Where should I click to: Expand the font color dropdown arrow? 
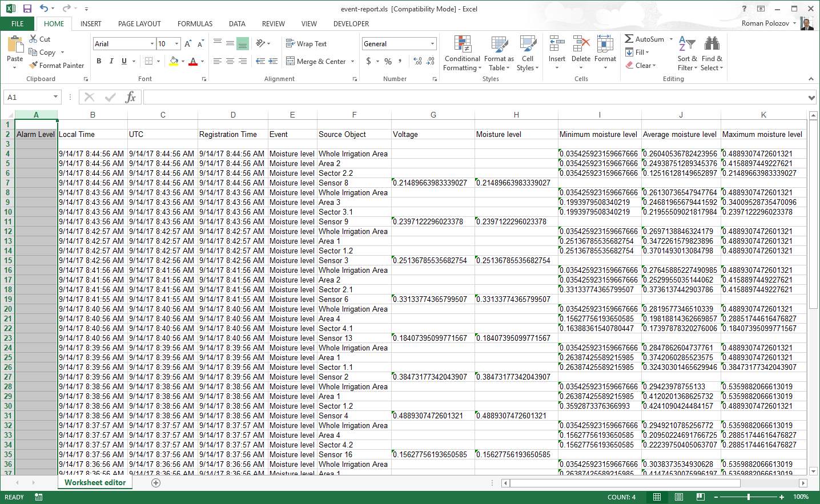pyautogui.click(x=202, y=61)
